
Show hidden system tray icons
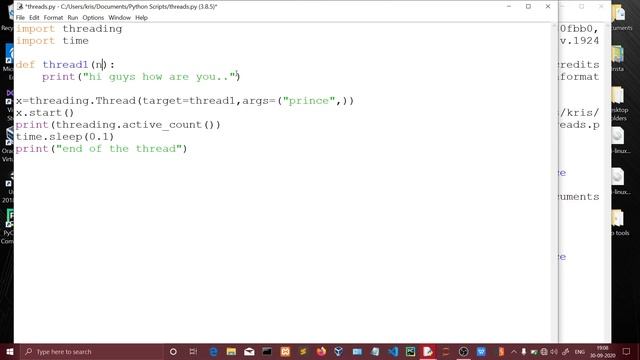point(514,352)
